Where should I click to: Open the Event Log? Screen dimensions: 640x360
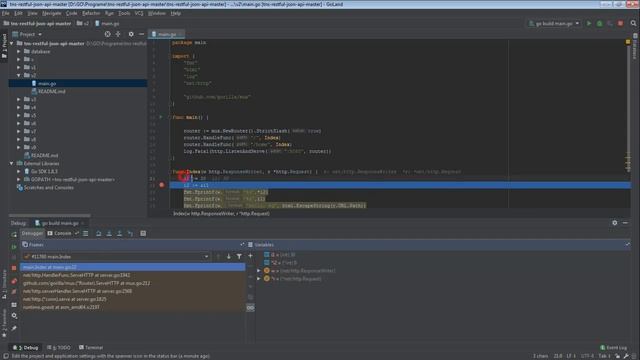pyautogui.click(x=613, y=347)
